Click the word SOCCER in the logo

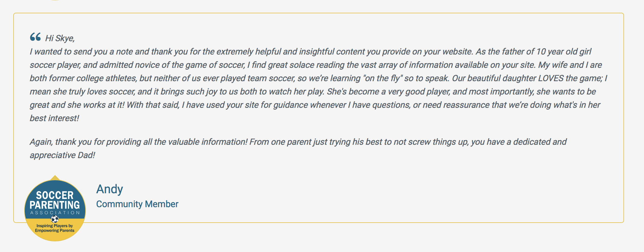tap(55, 195)
